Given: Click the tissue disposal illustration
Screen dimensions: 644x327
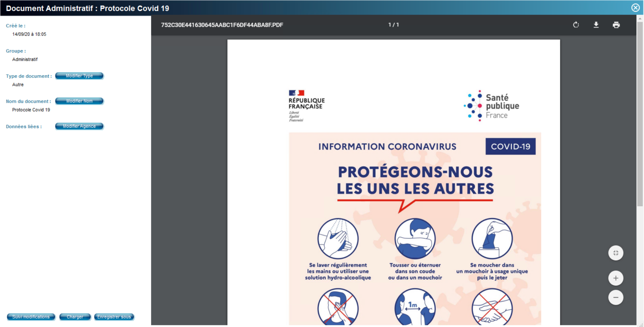Looking at the screenshot, I should 492,239.
